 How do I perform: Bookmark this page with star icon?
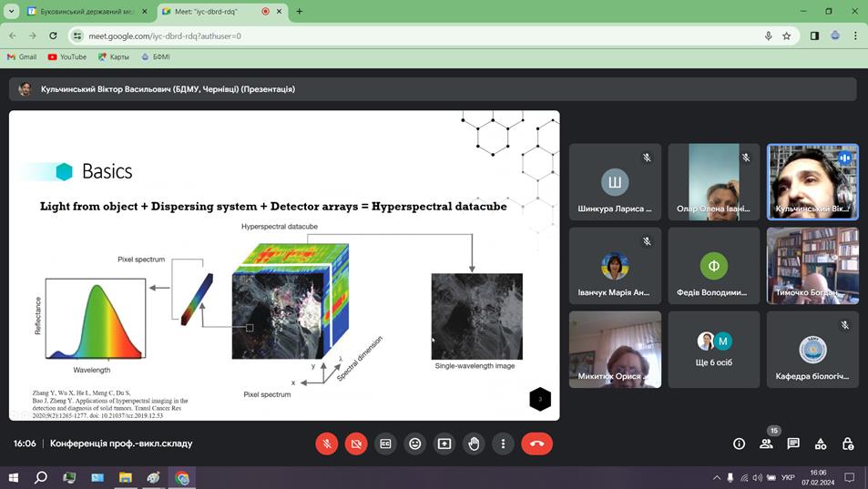click(x=787, y=36)
